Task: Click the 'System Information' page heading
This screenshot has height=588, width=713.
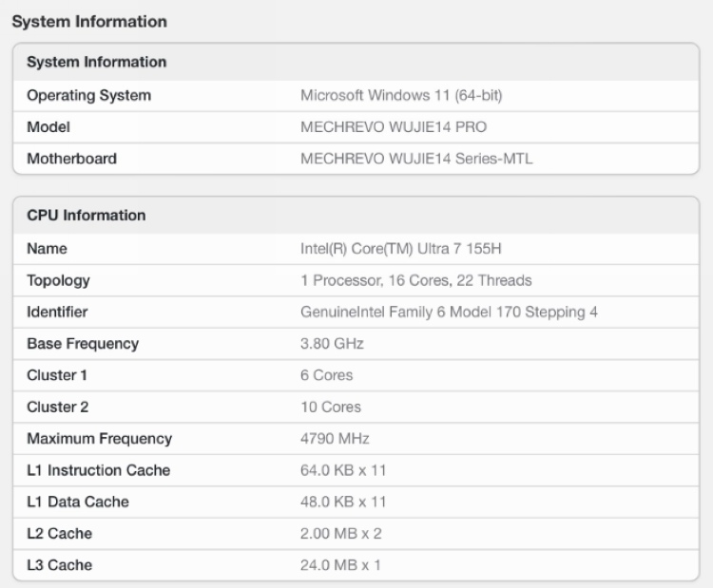Action: pos(89,21)
